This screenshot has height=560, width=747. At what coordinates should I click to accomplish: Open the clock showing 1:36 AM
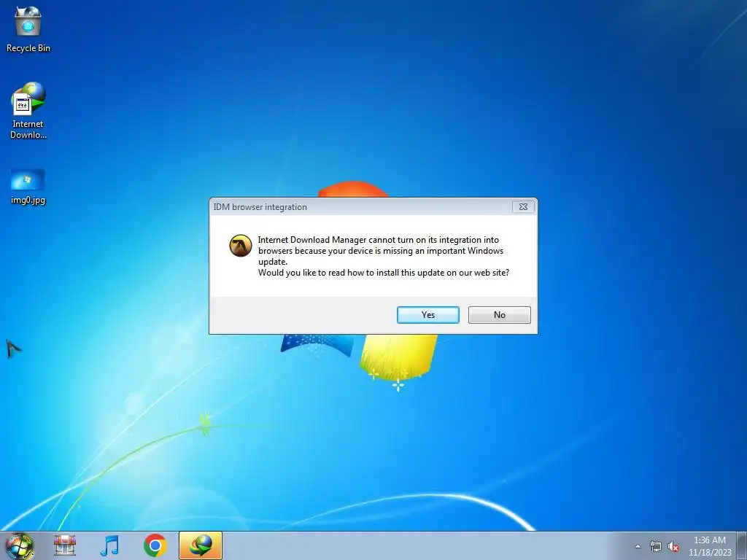coord(710,546)
